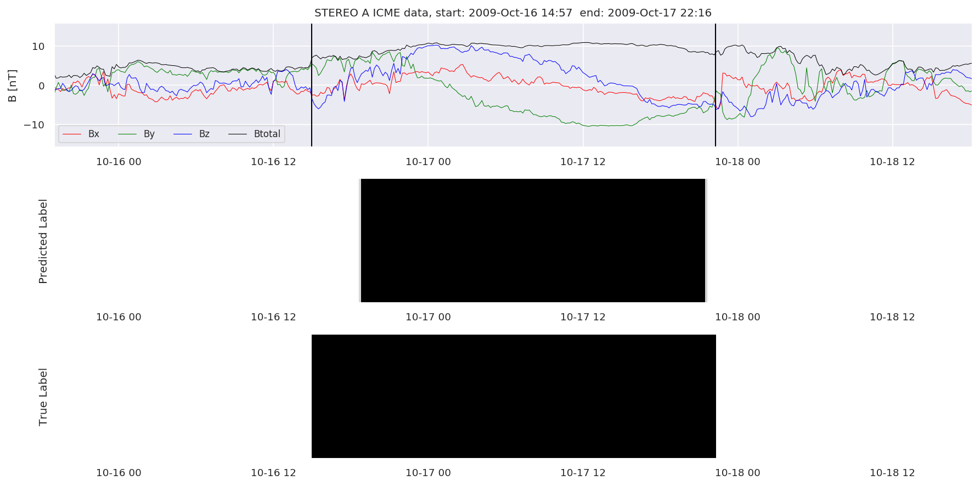The height and width of the screenshot is (486, 980).
Task: Click '10-16 12' tick under the Predicted Label plot
Action: coord(273,317)
